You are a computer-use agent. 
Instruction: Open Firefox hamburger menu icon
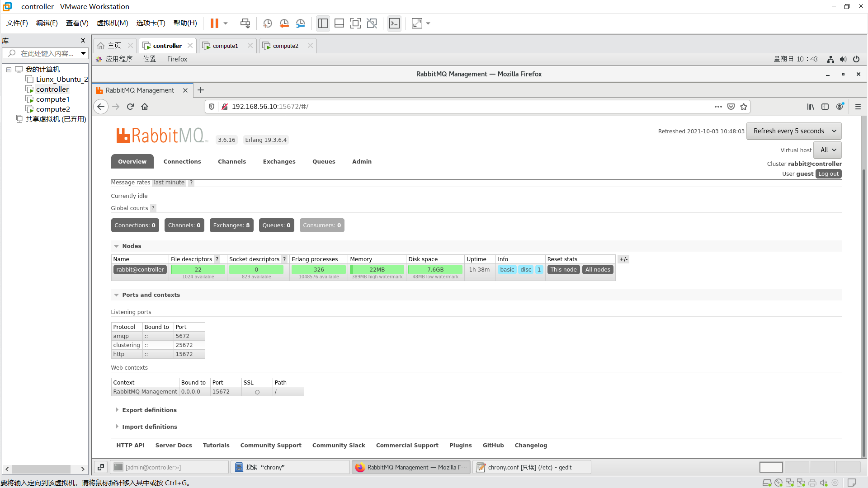858,107
